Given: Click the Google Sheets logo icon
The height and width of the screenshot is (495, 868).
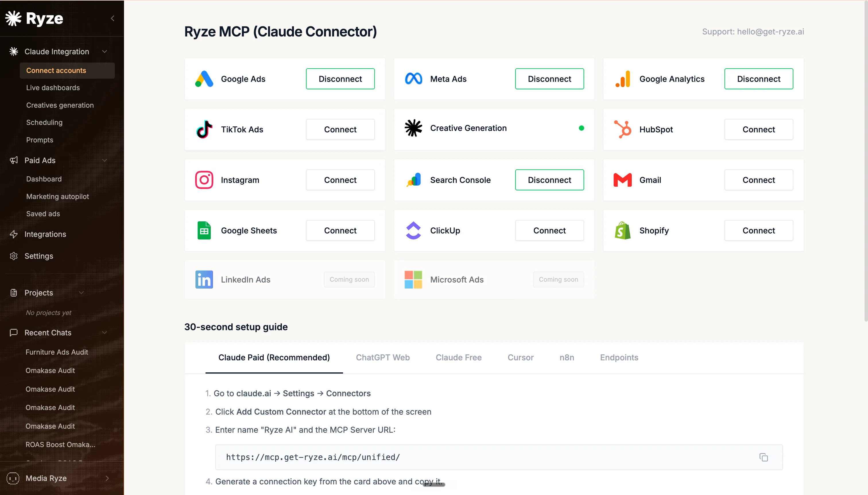Looking at the screenshot, I should coord(204,231).
